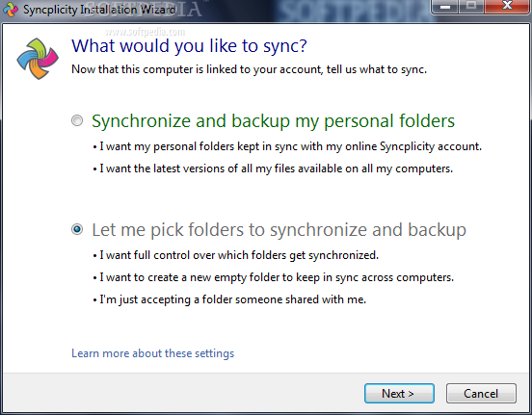Click the bullet about personal folders kept in sync
The width and height of the screenshot is (532, 415).
(287, 146)
